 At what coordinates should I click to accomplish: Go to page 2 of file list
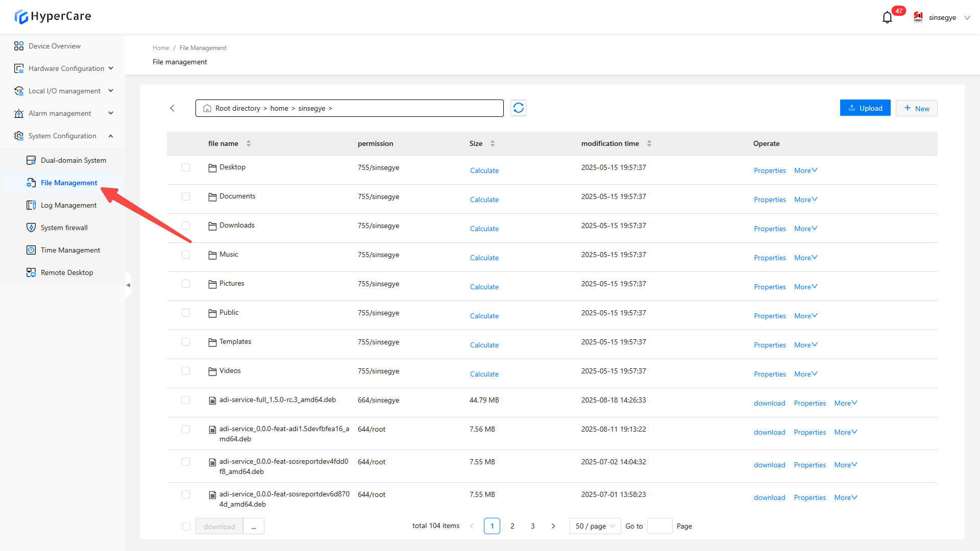click(x=512, y=526)
